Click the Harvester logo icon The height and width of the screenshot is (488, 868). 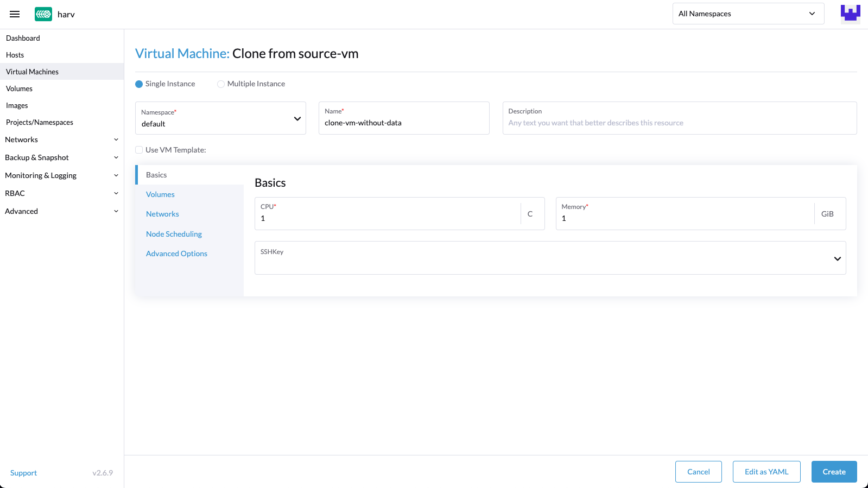[x=43, y=14]
